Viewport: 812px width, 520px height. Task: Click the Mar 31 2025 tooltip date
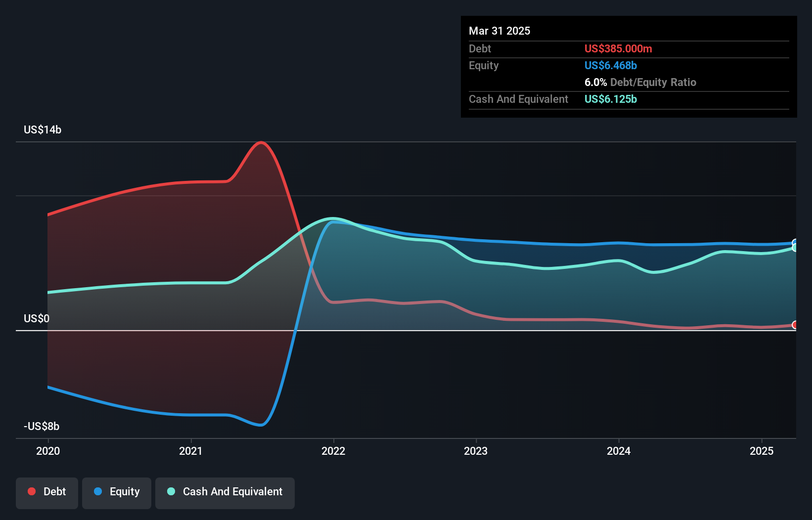[x=499, y=31]
